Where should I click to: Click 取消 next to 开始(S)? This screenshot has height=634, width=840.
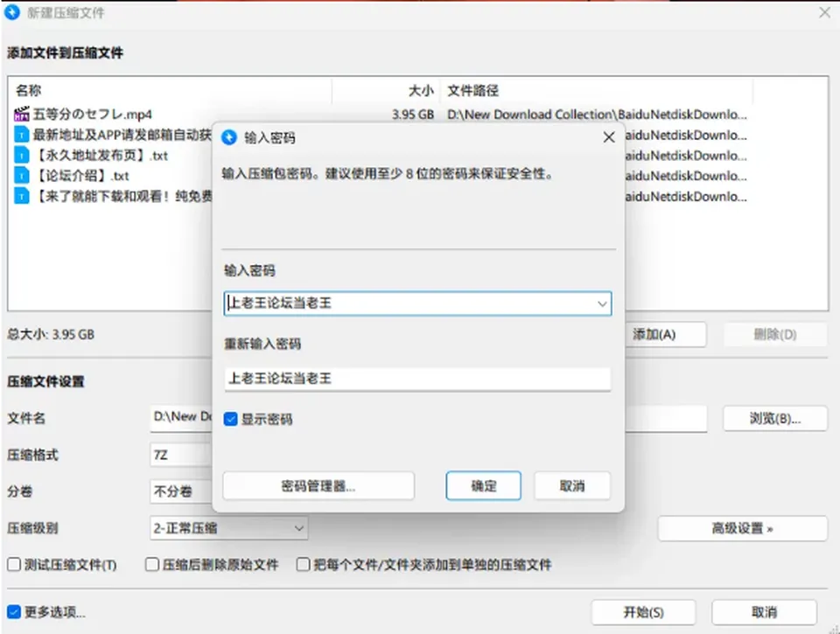[x=764, y=612]
